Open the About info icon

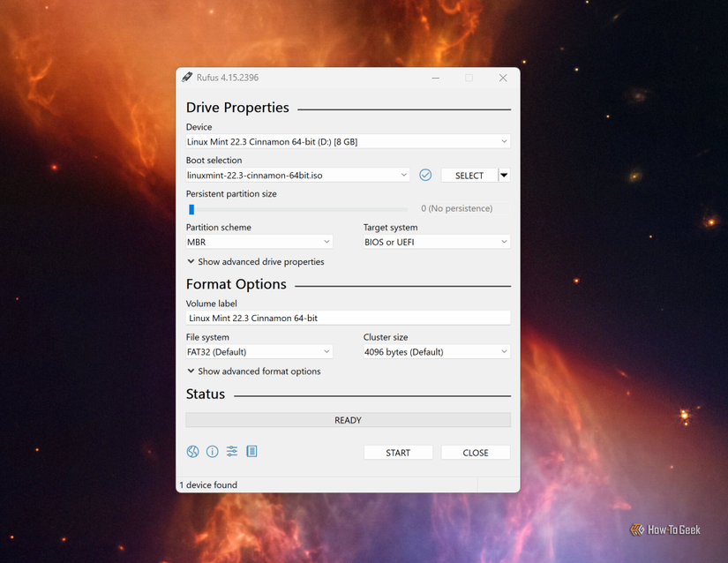click(212, 451)
